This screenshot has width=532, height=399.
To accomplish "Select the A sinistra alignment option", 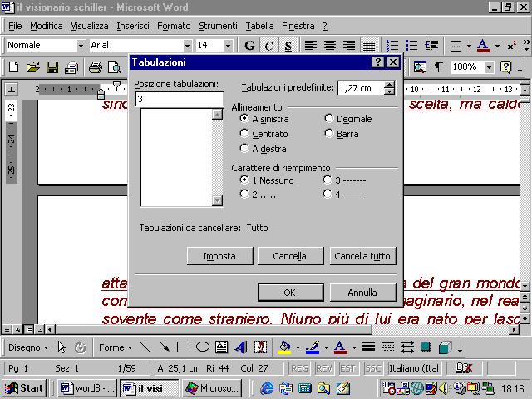I will (x=264, y=119).
